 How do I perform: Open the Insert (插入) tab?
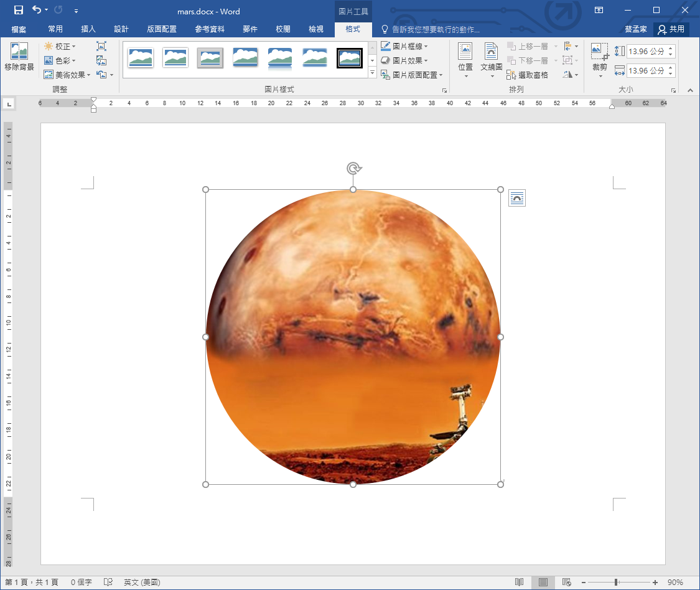coord(88,29)
